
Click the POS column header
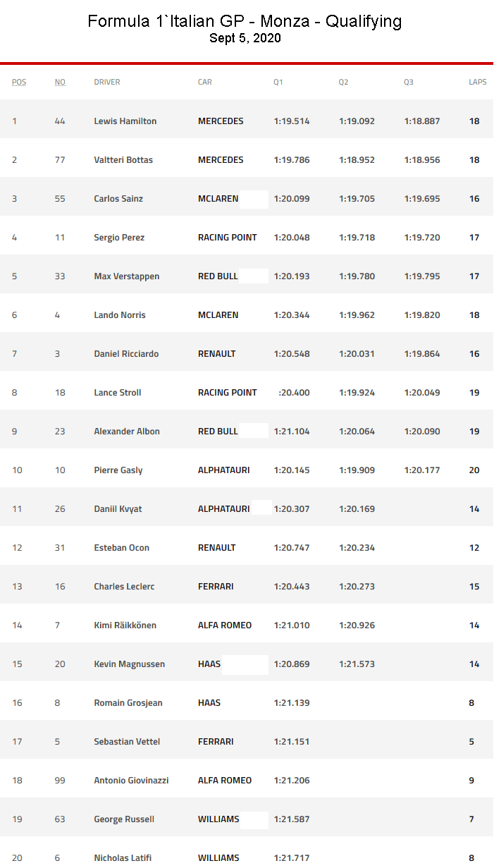pyautogui.click(x=19, y=82)
